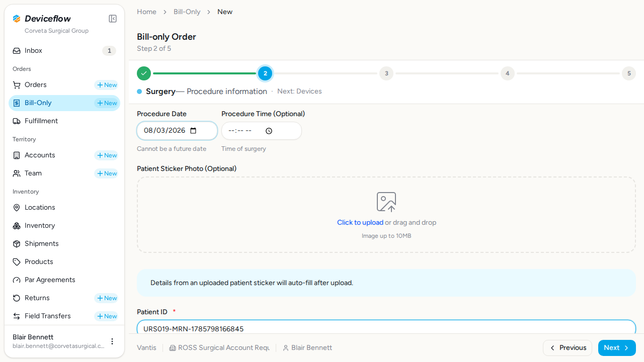
Task: Click the Inbox unread count badge
Action: click(109, 51)
